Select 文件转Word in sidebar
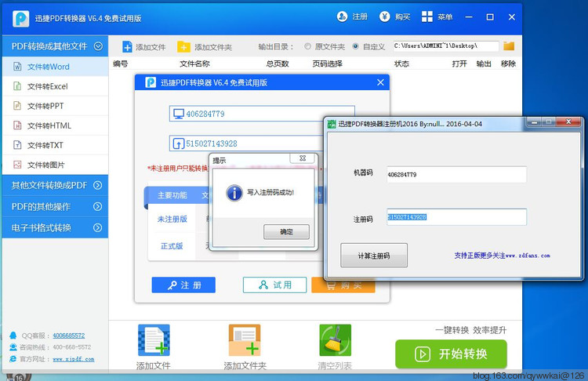The height and width of the screenshot is (381, 588). [x=55, y=67]
